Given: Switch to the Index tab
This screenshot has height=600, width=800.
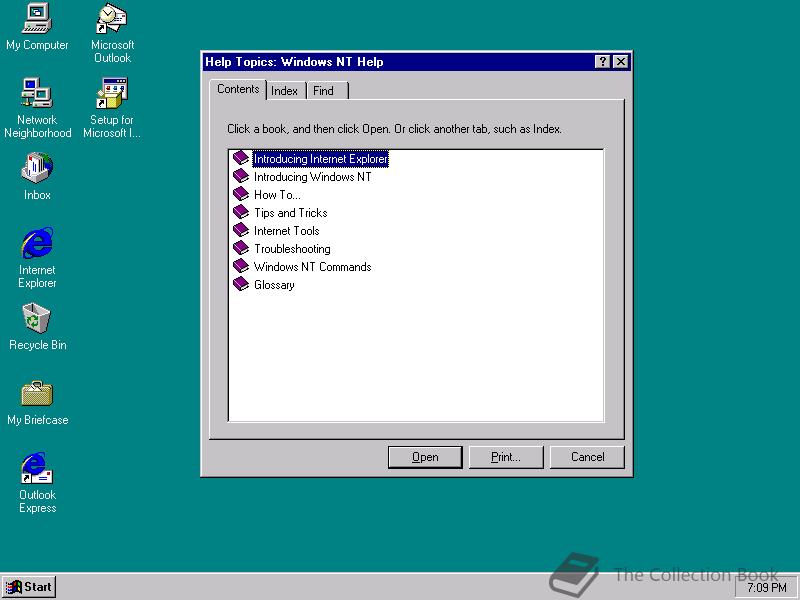Looking at the screenshot, I should pyautogui.click(x=284, y=91).
